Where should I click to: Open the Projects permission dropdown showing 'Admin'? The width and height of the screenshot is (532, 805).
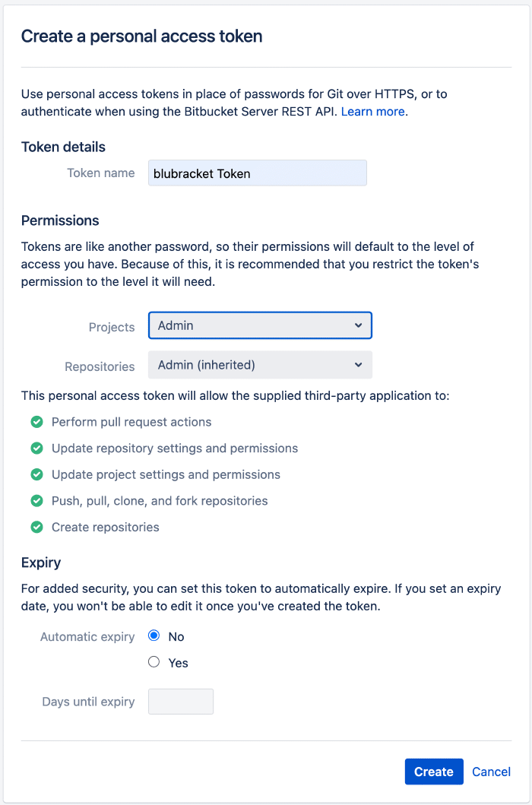(x=260, y=325)
